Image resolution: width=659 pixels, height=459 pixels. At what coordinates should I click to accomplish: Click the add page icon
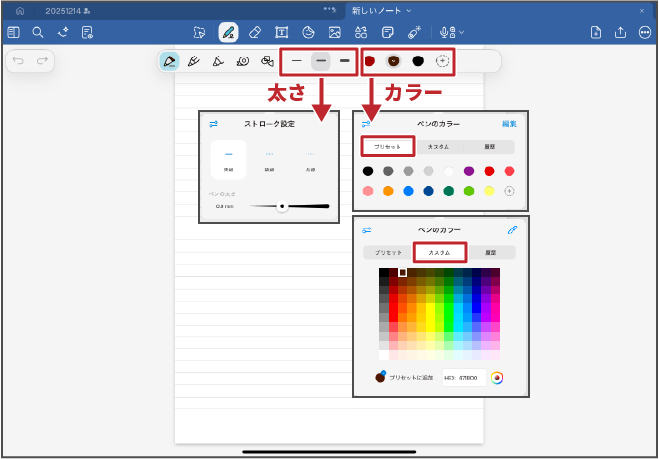596,32
